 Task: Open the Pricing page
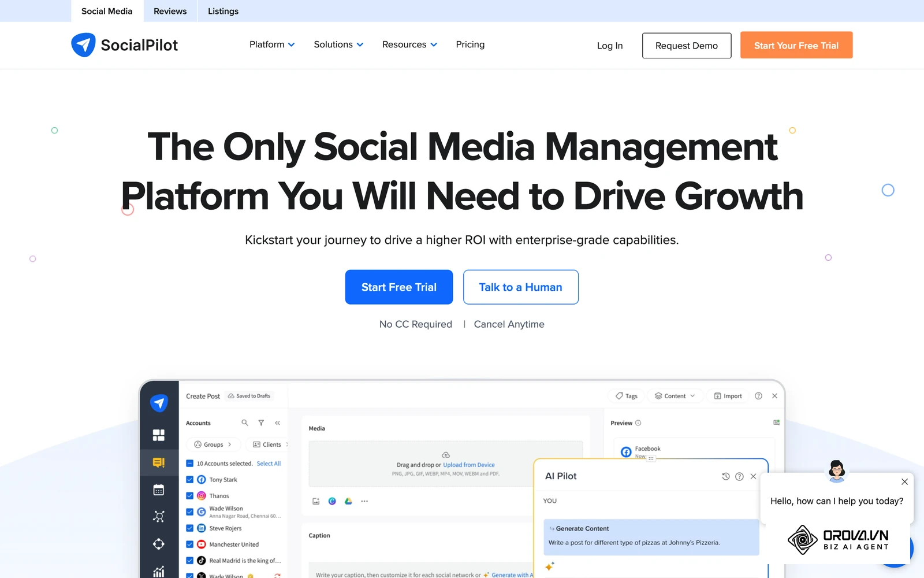pyautogui.click(x=470, y=45)
